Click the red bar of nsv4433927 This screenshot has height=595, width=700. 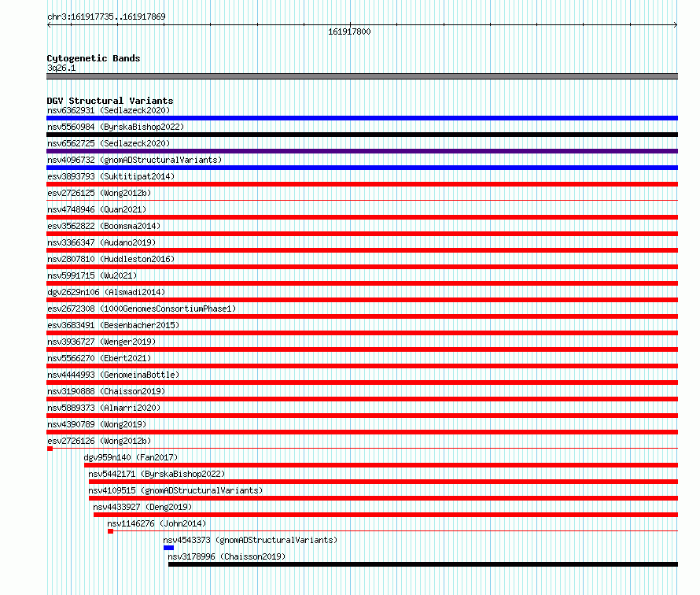tap(385, 515)
